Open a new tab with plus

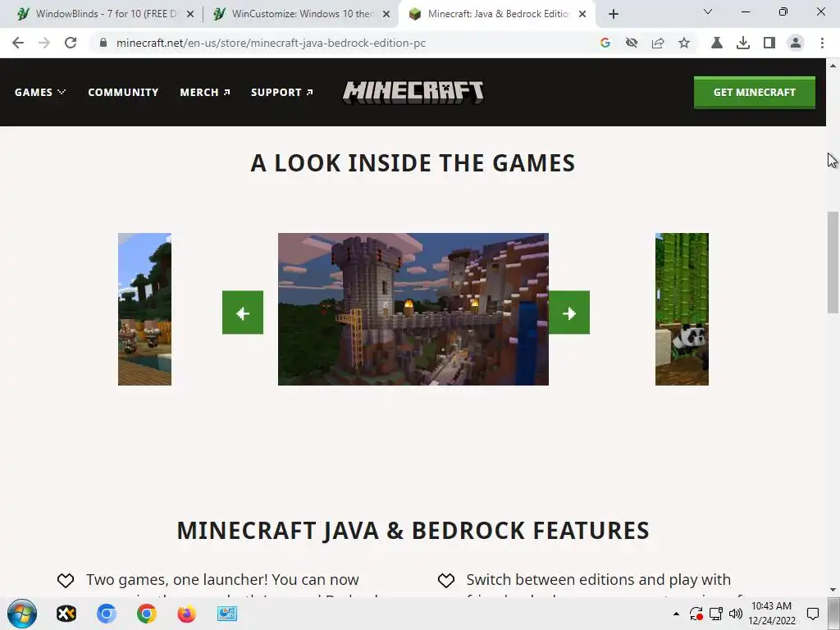click(x=614, y=14)
